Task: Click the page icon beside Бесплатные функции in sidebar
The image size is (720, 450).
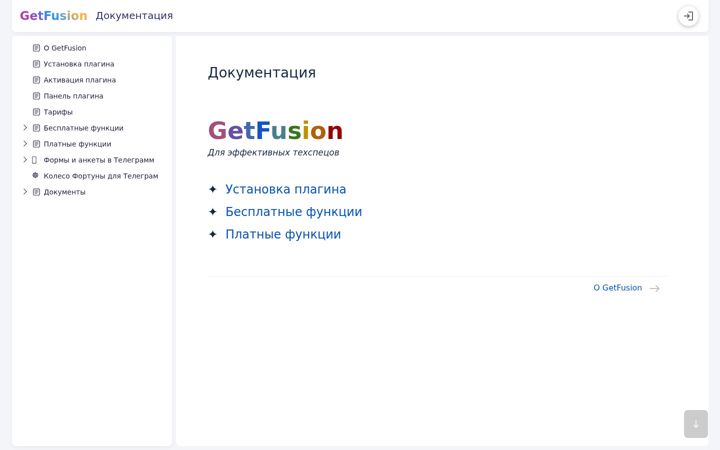Action: pos(36,128)
